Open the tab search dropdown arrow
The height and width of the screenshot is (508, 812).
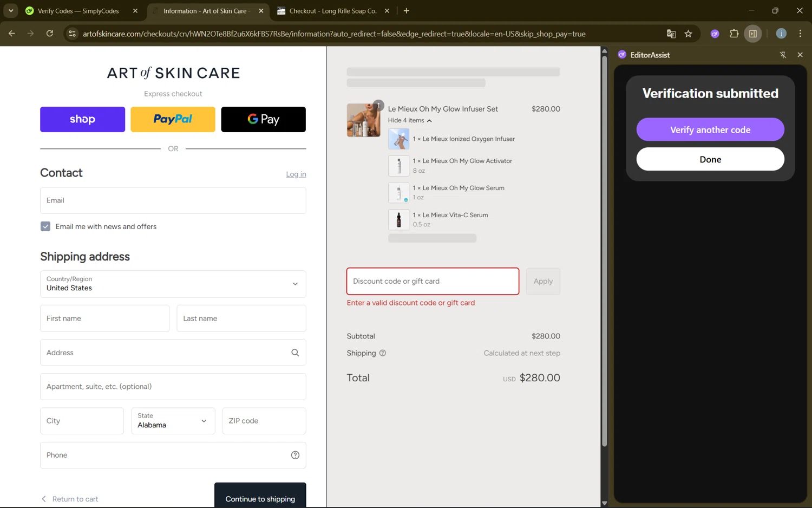click(x=11, y=11)
